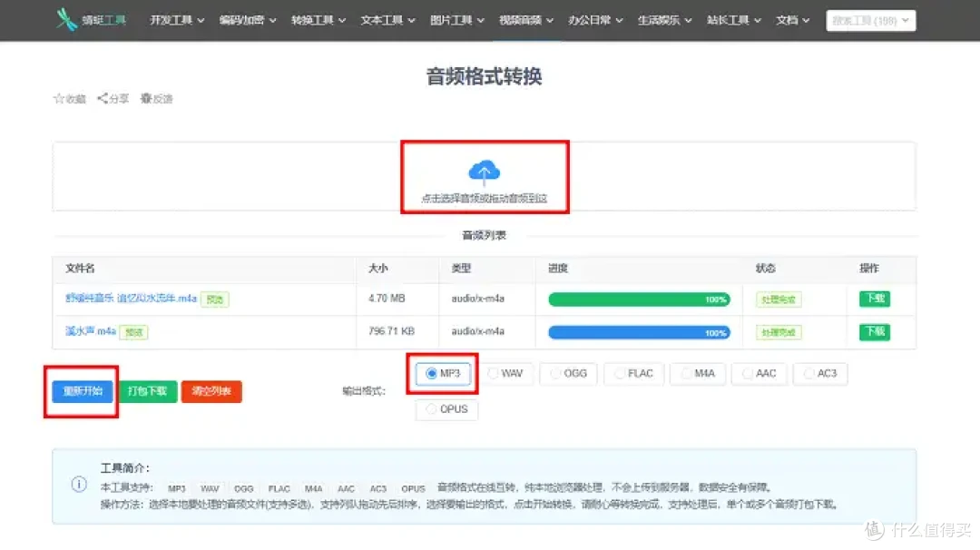Click the 类型 column header

pos(461,268)
